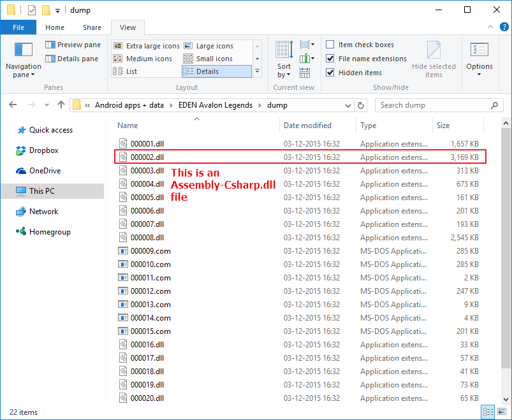Open Customize Quick Access Toolbar dropdown
This screenshot has height=420, width=512.
coord(57,11)
